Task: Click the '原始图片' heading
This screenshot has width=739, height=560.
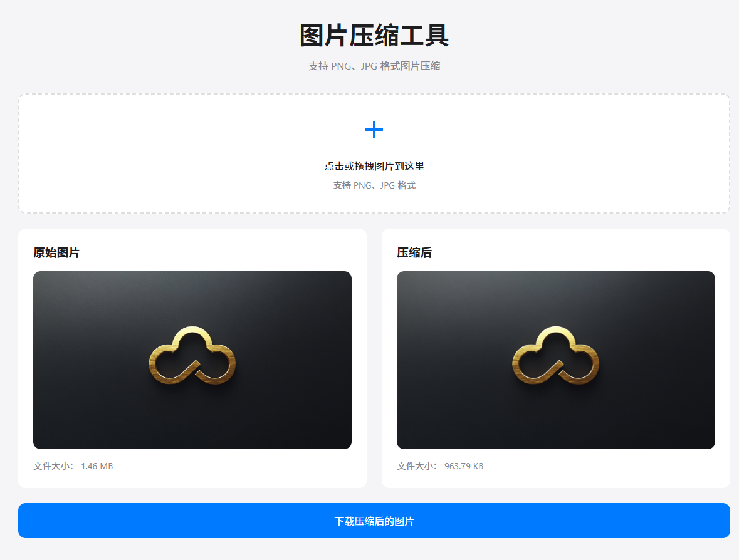Action: (56, 253)
